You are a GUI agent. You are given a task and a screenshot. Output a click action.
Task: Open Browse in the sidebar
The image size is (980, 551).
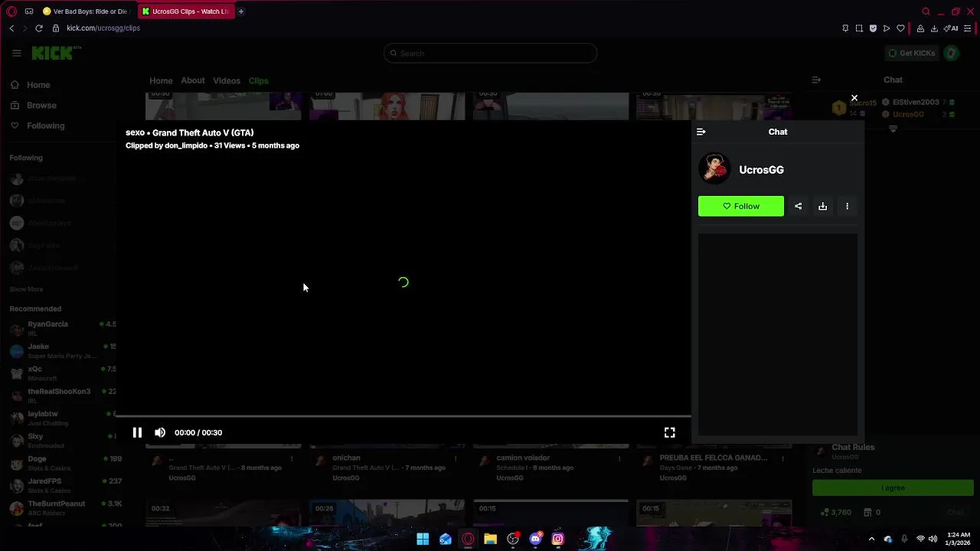[x=41, y=106]
